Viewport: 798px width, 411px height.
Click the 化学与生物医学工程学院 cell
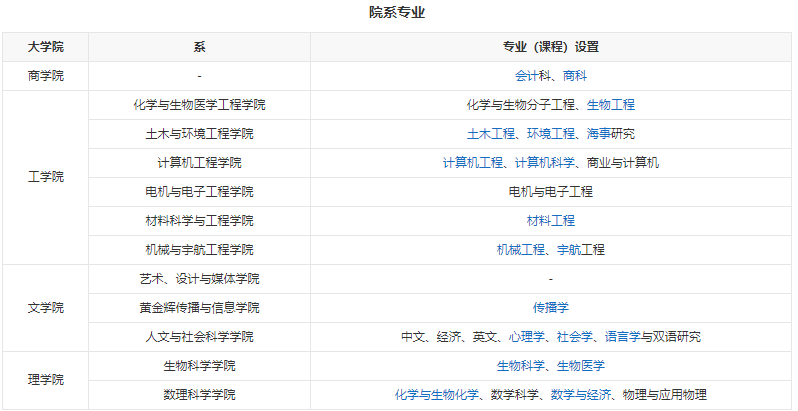[x=200, y=105]
